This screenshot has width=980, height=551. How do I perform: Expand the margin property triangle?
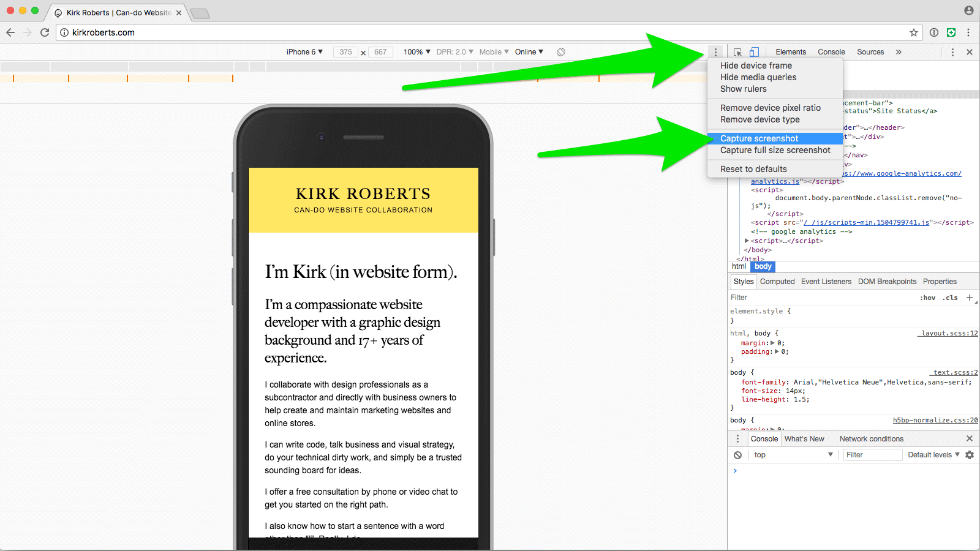point(772,343)
